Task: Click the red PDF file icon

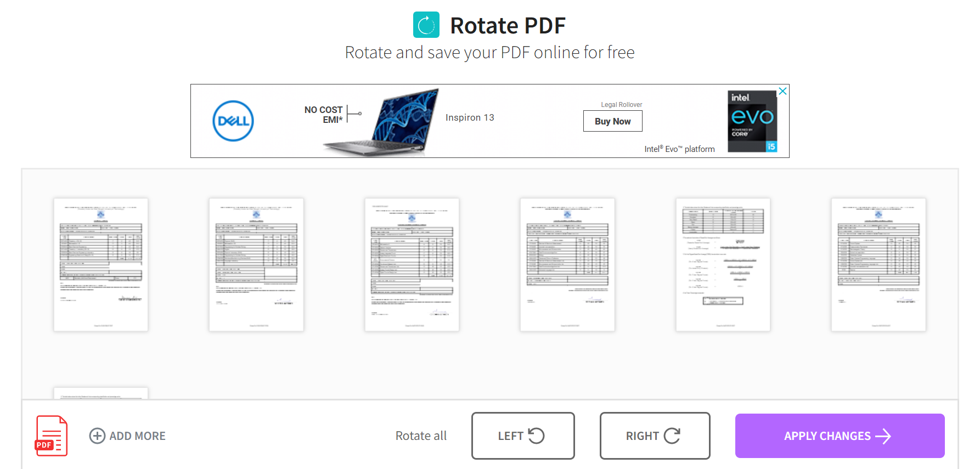Action: click(52, 436)
